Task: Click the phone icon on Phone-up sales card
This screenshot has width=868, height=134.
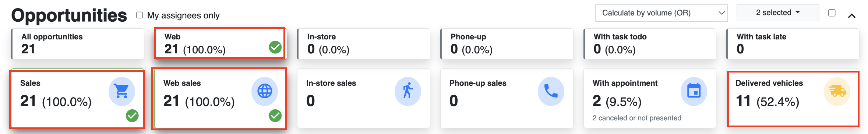Action: 551,91
